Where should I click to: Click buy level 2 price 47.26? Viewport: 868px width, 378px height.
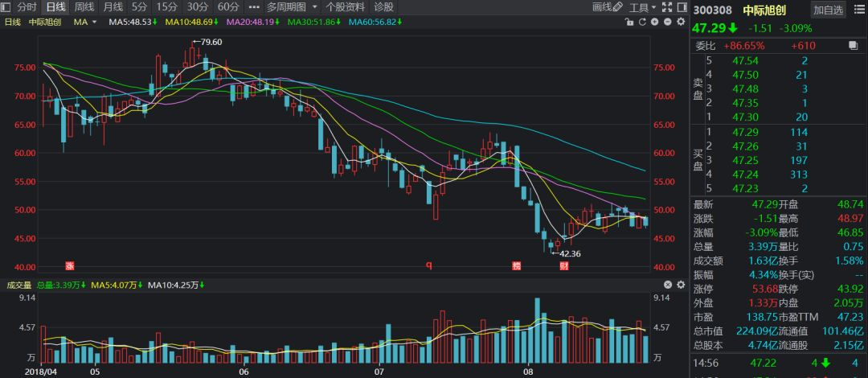click(x=744, y=146)
